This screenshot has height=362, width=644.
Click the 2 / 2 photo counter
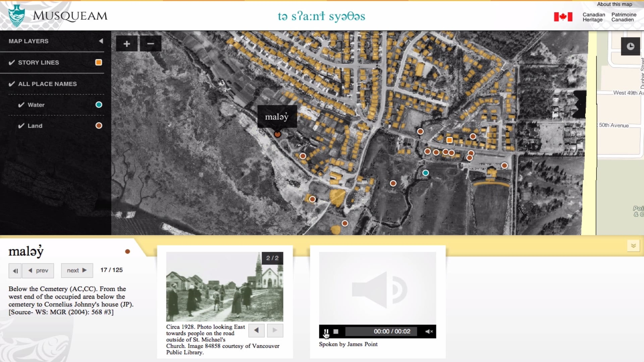point(272,258)
